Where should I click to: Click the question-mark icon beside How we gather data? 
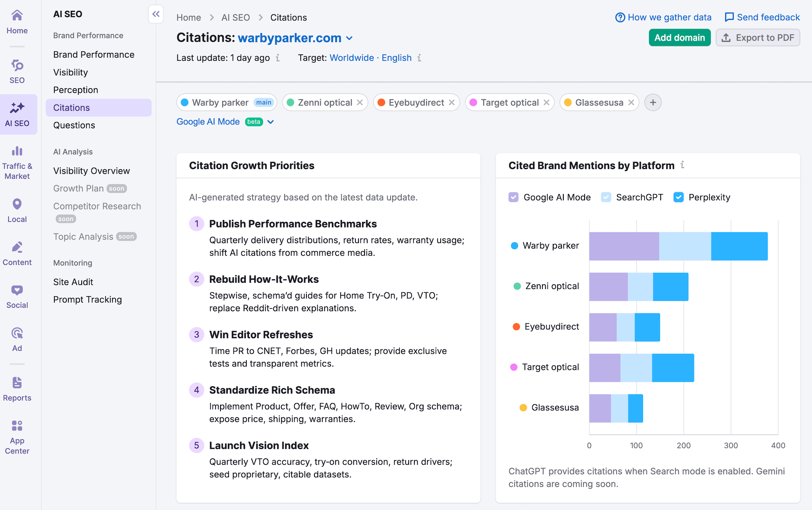point(620,17)
